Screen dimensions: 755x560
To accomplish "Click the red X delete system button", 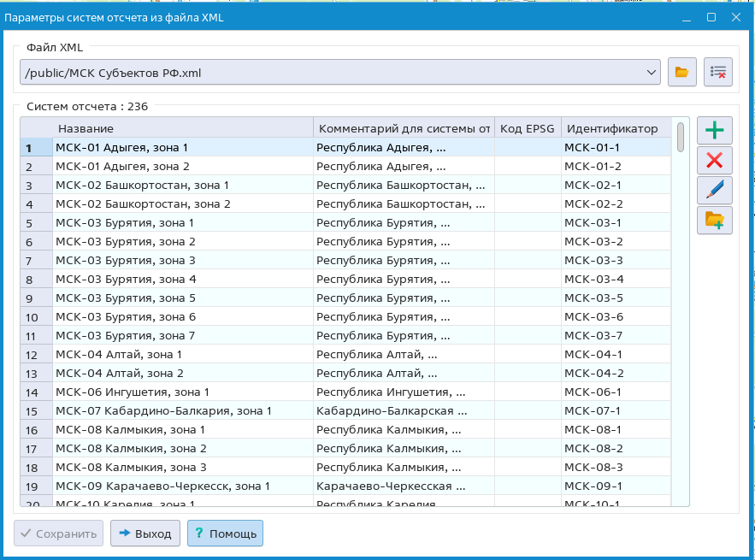I will point(714,160).
